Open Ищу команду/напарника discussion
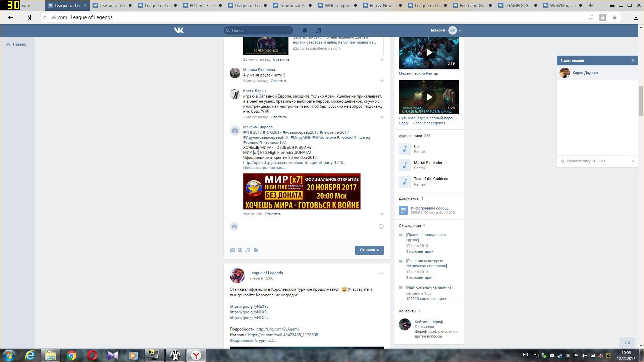 429,287
